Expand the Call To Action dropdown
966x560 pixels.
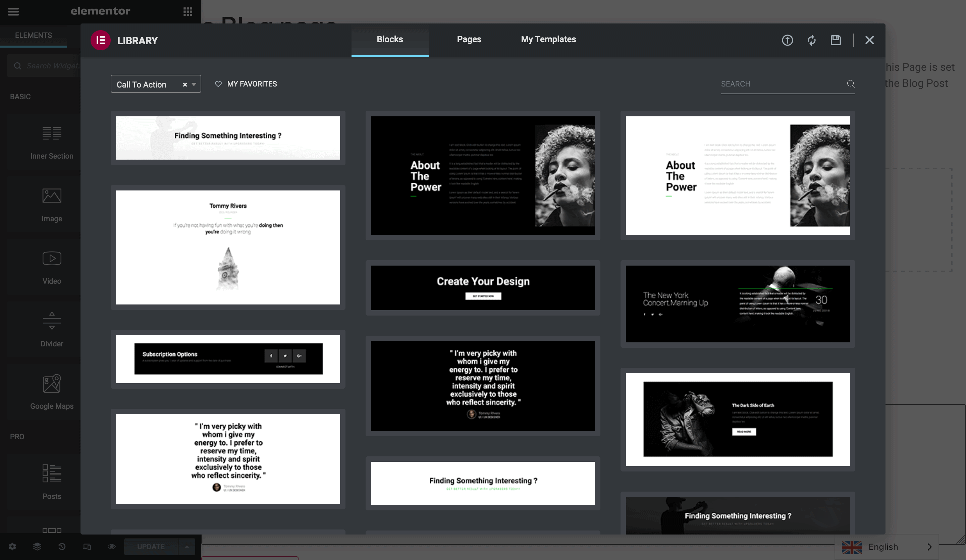[x=194, y=83]
